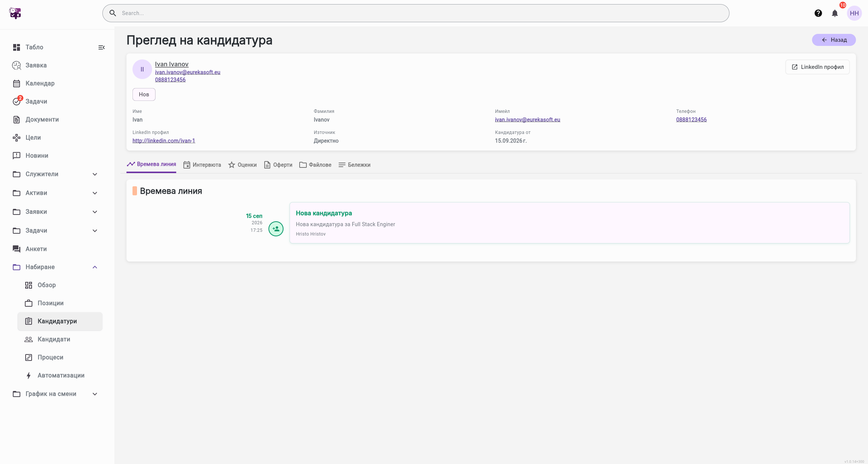Click the app logo in top-left corner
Screen dimensions: 868x464
15,13
